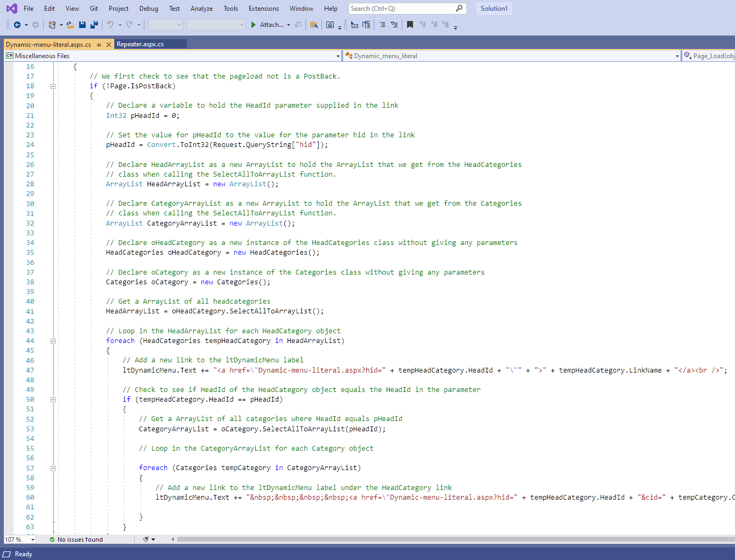Click the Find in Files icon

(314, 25)
